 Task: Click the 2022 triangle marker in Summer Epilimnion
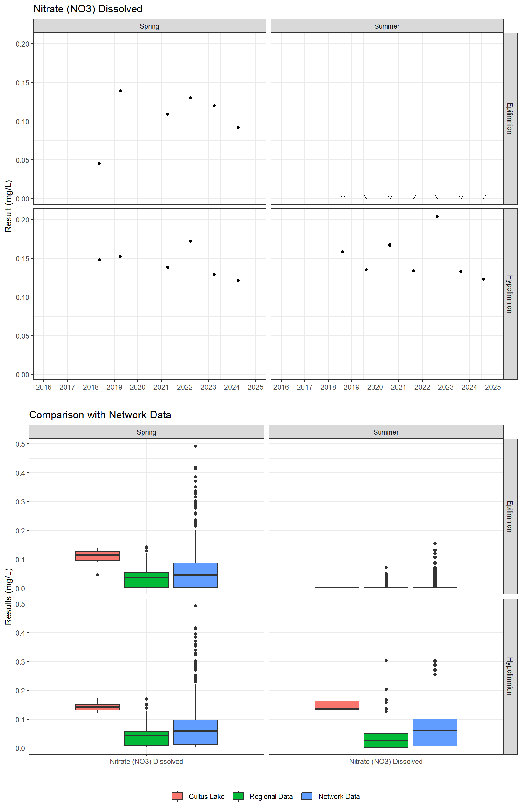click(437, 197)
